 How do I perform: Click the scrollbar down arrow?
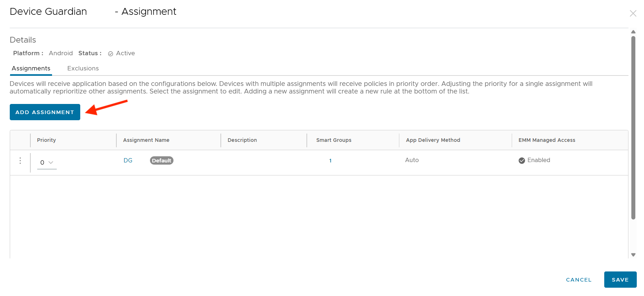pos(633,255)
